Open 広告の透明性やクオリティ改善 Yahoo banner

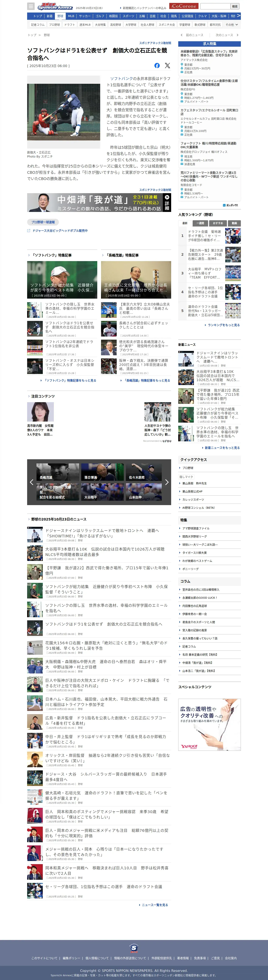point(209,724)
